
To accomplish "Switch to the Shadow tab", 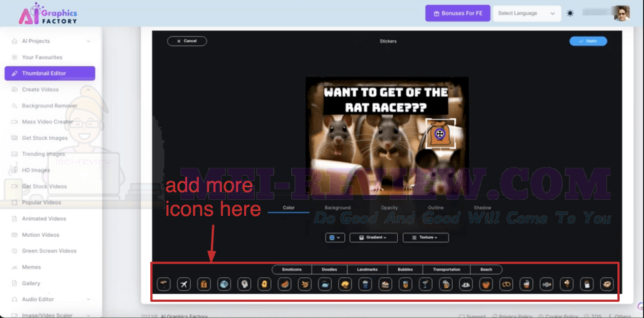I will 482,208.
